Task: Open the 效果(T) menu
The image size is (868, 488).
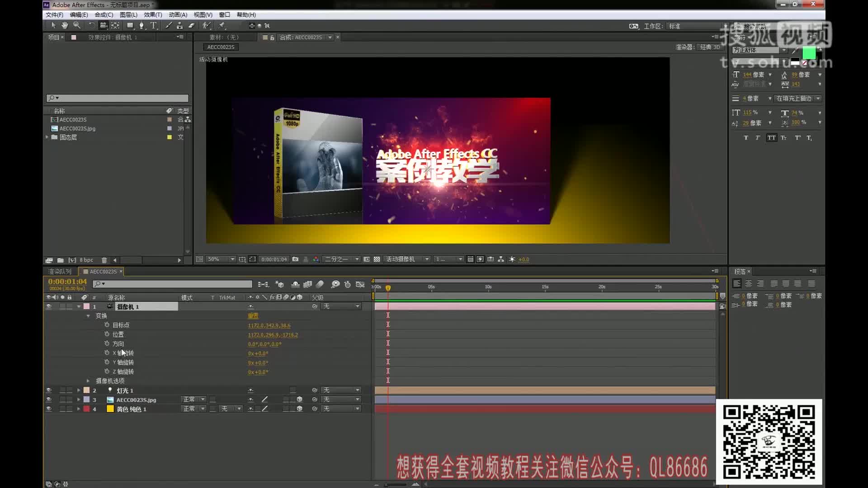Action: 153,15
